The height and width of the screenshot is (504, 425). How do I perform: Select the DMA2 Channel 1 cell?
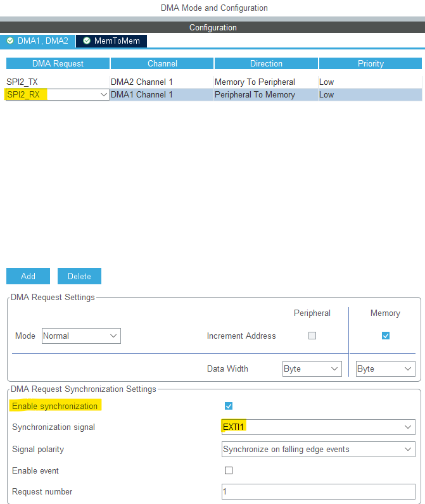tap(162, 82)
